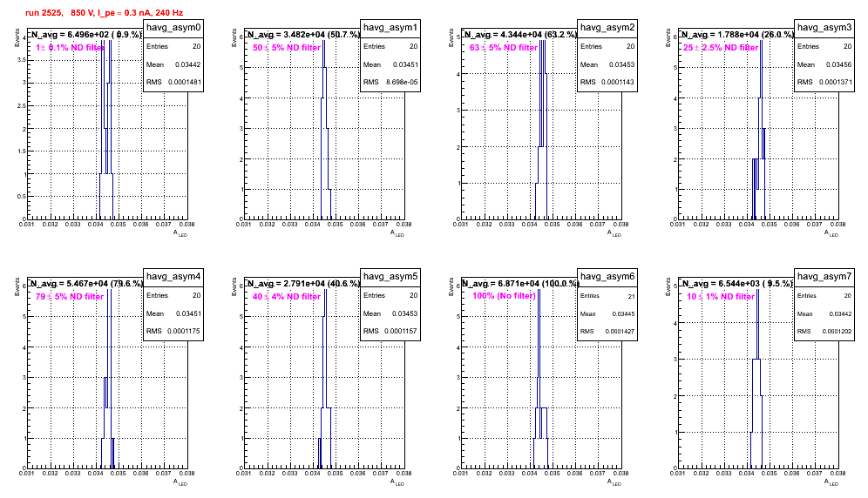Click the N_avg = 1.788e+04 label
The height and width of the screenshot is (498, 868).
point(737,34)
